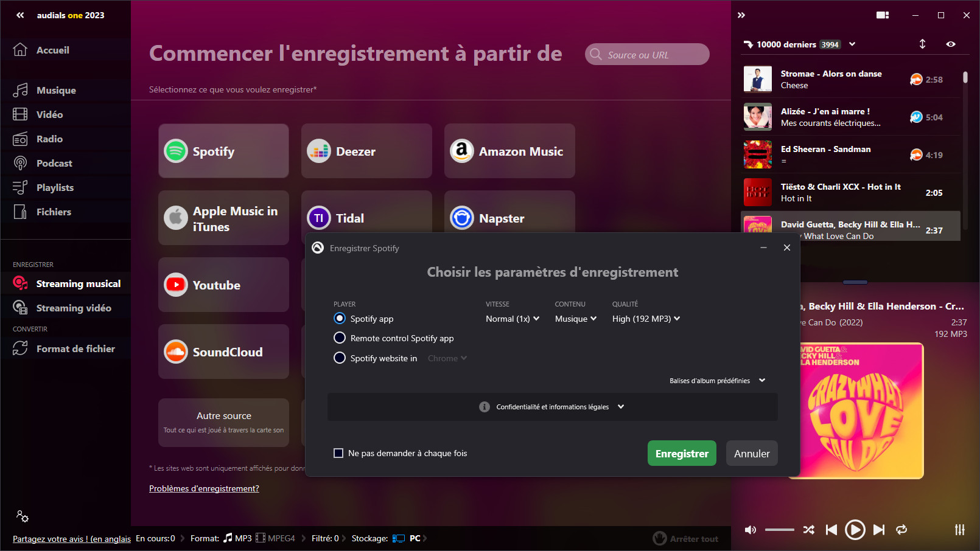Open the Radio section in sidebar
Screen dimensions: 980x551
[49, 139]
